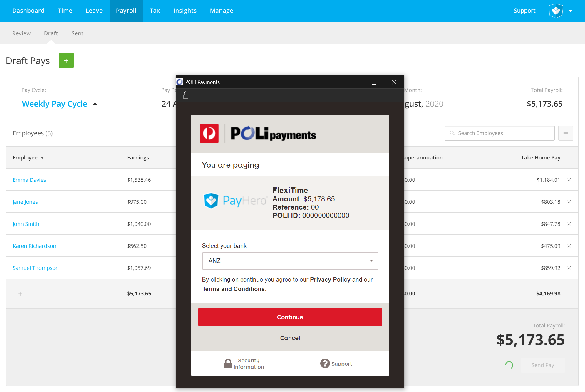585x392 pixels.
Task: Click the Security Information label text
Action: pyautogui.click(x=249, y=364)
